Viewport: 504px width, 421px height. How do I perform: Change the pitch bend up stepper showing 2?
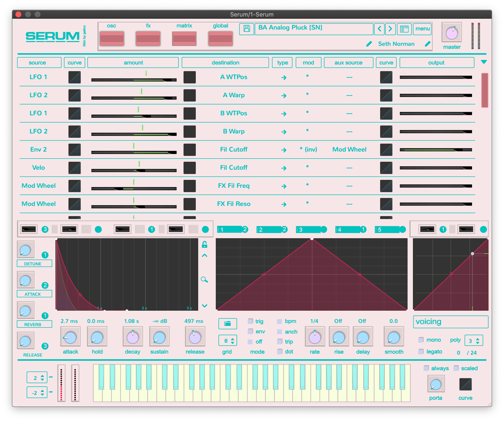[37, 378]
